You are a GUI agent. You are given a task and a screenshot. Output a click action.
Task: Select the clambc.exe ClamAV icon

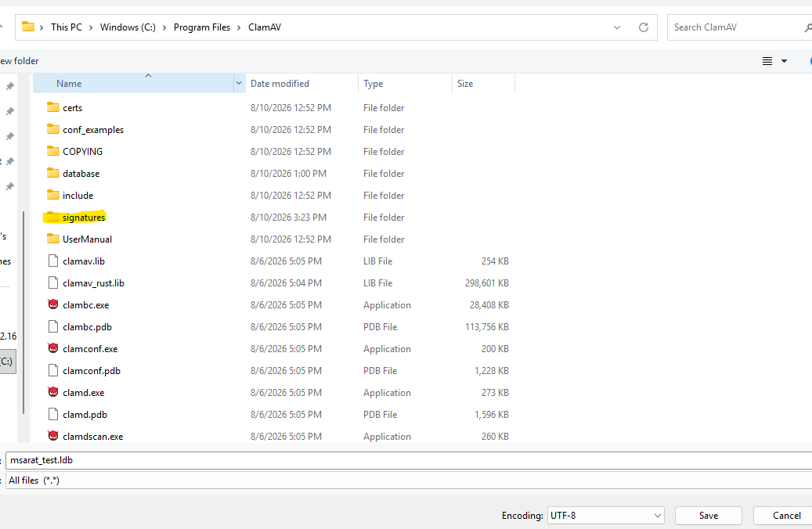52,304
